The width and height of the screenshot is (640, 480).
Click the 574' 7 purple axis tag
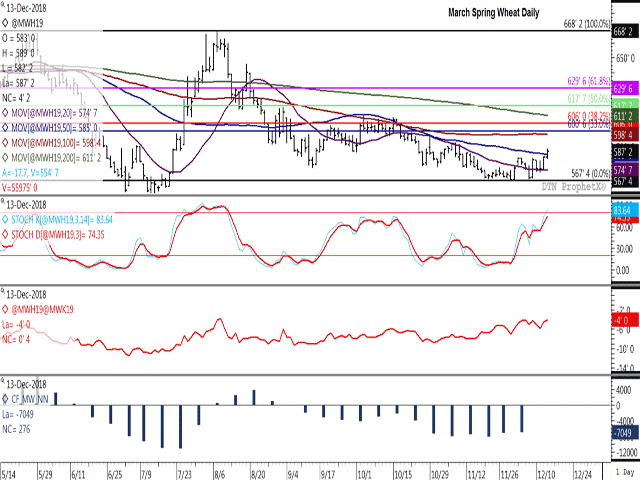625,170
